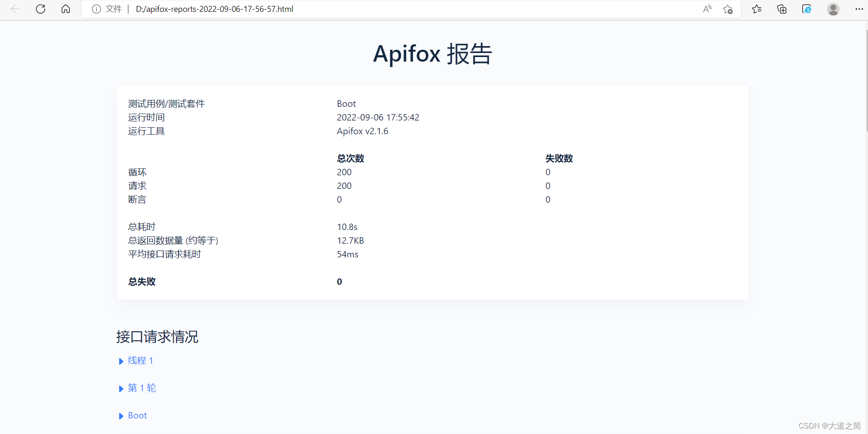Screen dimensions: 868x434
Task: Select the 循环 row label
Action: 137,172
